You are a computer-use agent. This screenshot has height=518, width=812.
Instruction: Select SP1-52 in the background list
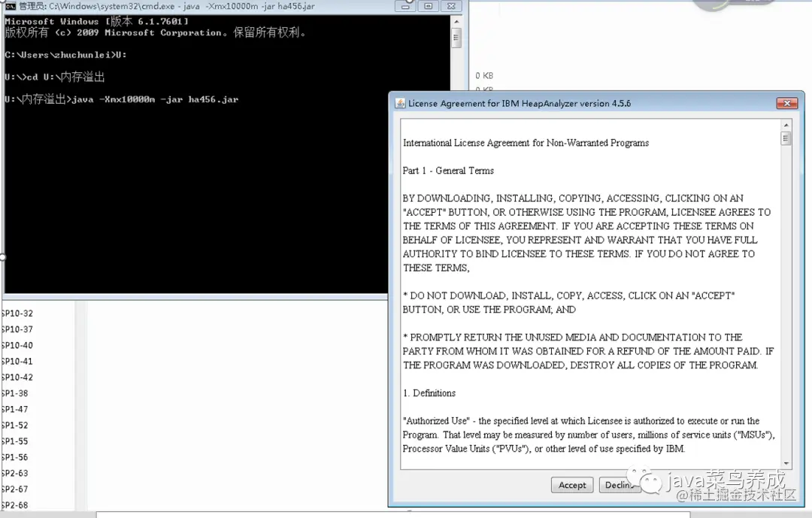pos(15,426)
